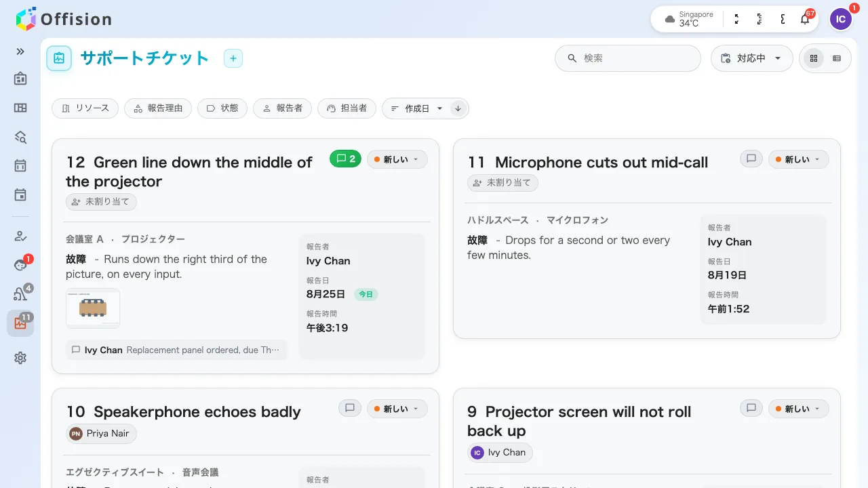The height and width of the screenshot is (488, 868).
Task: Open the settings gear in sidebar
Action: [20, 358]
